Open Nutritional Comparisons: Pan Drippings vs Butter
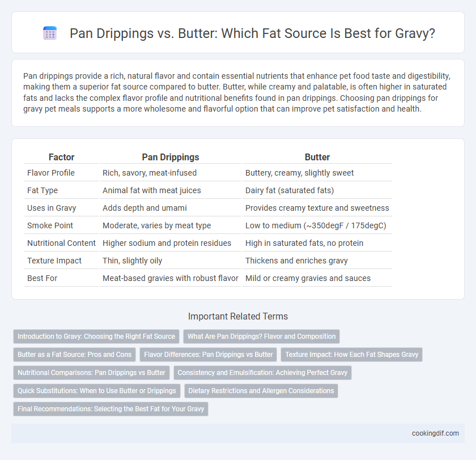The height and width of the screenshot is (460, 476). (91, 373)
